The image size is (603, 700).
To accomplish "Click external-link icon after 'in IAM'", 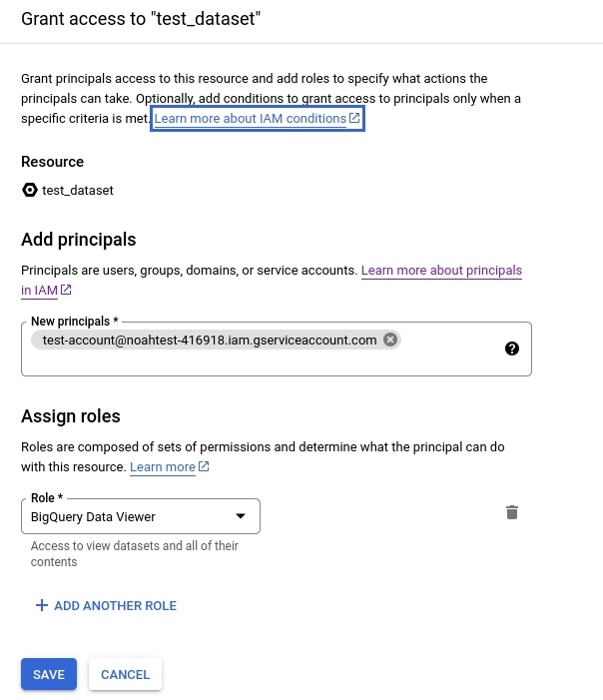I will pyautogui.click(x=66, y=290).
